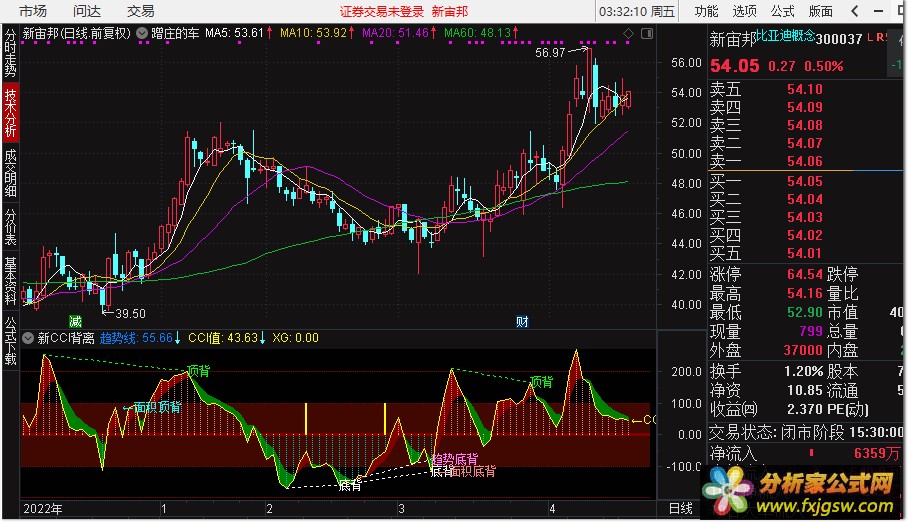
Task: Select the 卖一 price 54.06
Action: pyautogui.click(x=804, y=161)
